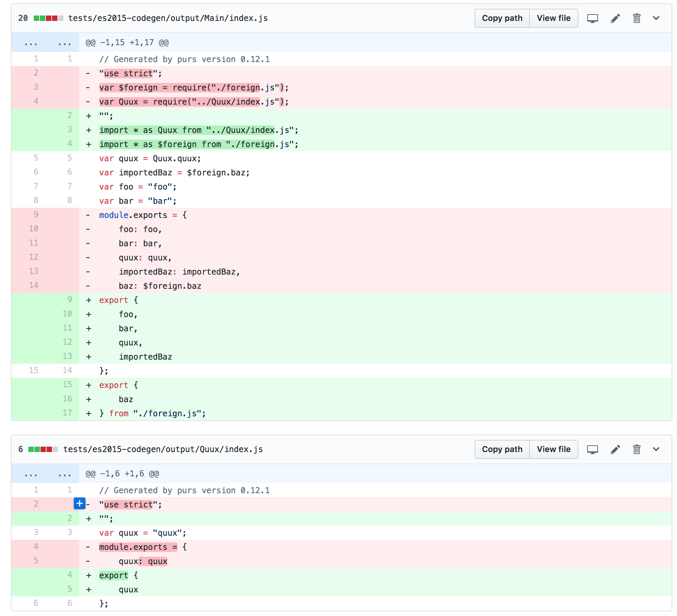Delete Main/index.js using the trash icon
This screenshot has height=616, width=677.
pos(637,18)
